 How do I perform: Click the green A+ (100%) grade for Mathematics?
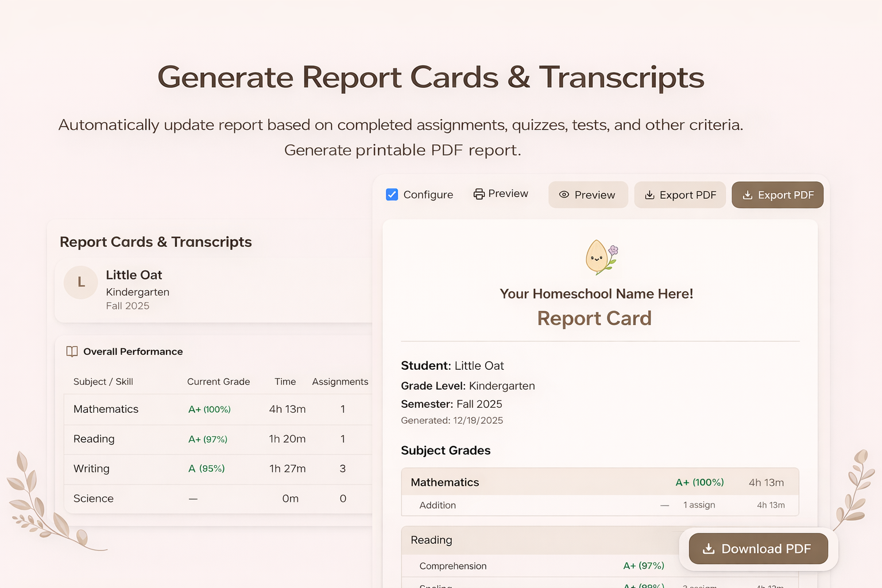point(210,409)
